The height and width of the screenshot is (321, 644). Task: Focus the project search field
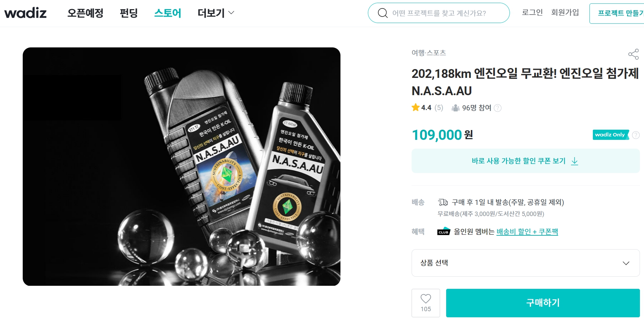point(444,13)
